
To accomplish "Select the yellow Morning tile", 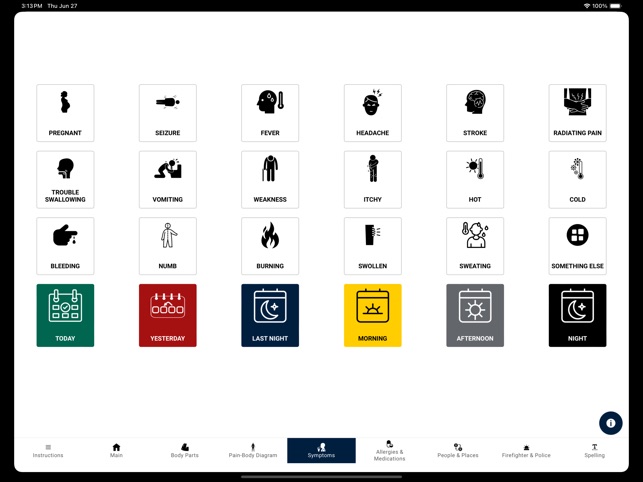I will [x=373, y=315].
